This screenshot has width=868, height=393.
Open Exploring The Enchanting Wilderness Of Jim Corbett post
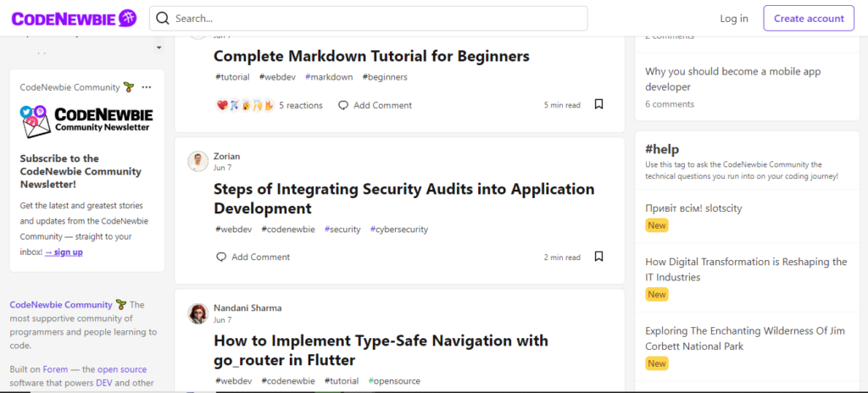(745, 339)
